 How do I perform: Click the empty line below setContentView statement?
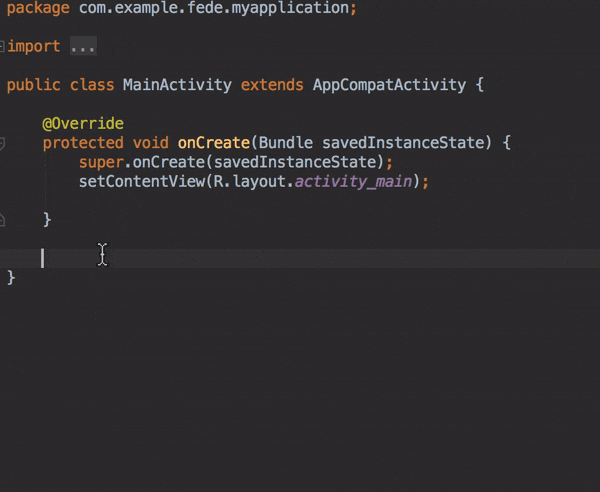coord(300,201)
